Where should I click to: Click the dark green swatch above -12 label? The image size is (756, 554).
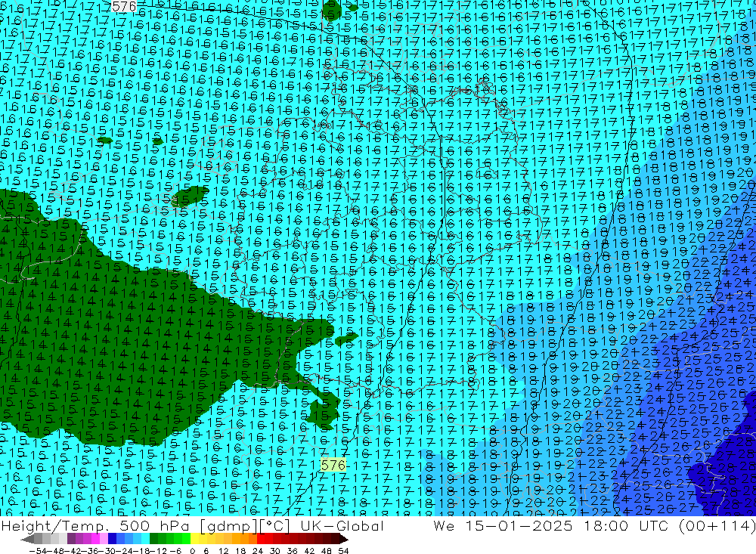pyautogui.click(x=153, y=539)
